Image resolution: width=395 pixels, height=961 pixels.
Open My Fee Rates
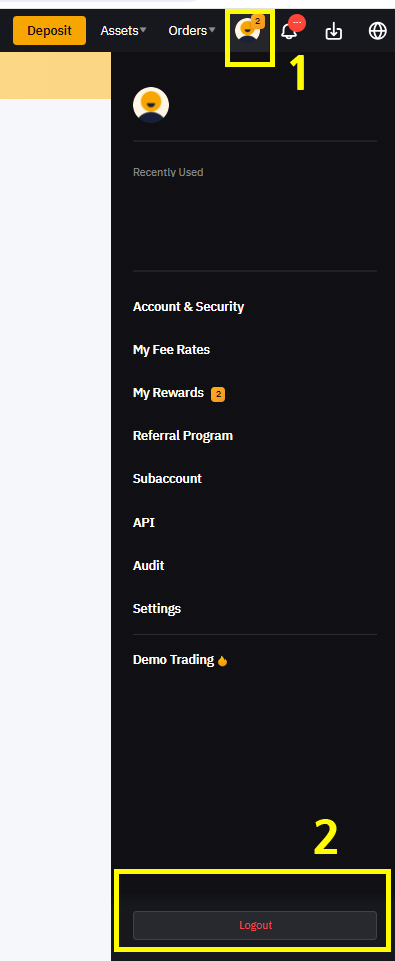[x=171, y=350]
